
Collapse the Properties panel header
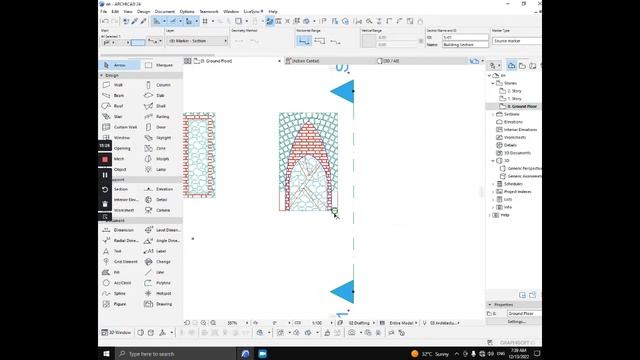click(490, 305)
